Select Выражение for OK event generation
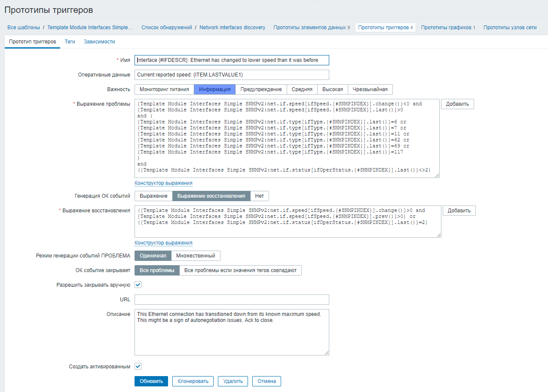The width and height of the screenshot is (548, 392). pos(153,196)
